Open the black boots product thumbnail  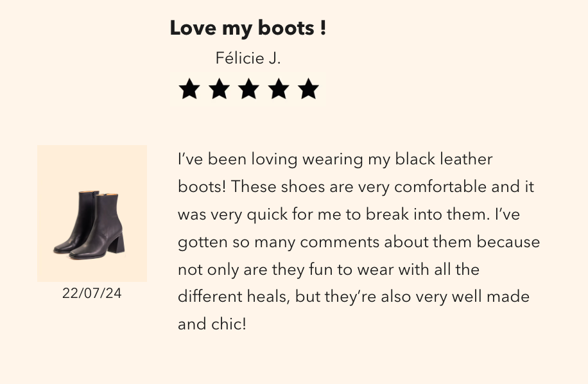[x=92, y=213]
